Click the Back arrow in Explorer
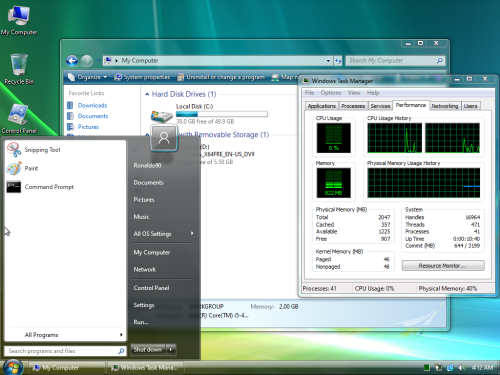Image resolution: width=500 pixels, height=375 pixels. click(x=72, y=61)
